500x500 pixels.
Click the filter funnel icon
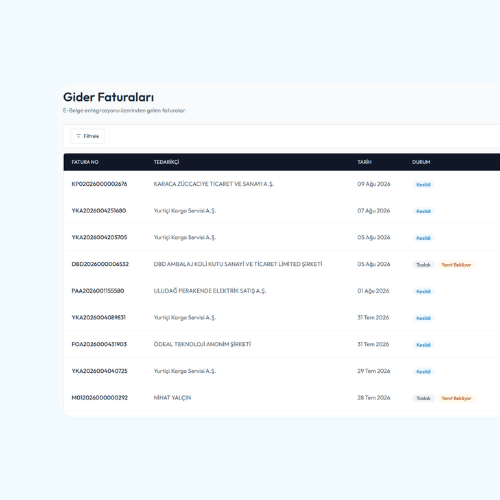pos(78,136)
